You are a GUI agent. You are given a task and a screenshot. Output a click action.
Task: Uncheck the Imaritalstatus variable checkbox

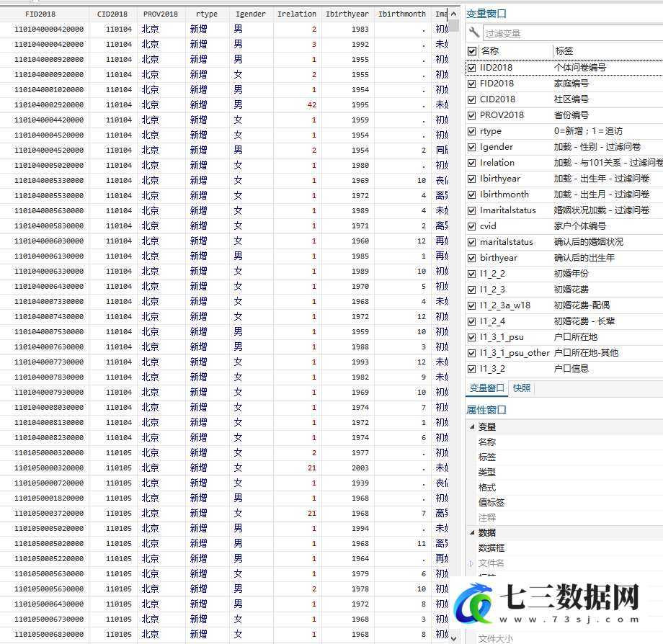pyautogui.click(x=472, y=210)
